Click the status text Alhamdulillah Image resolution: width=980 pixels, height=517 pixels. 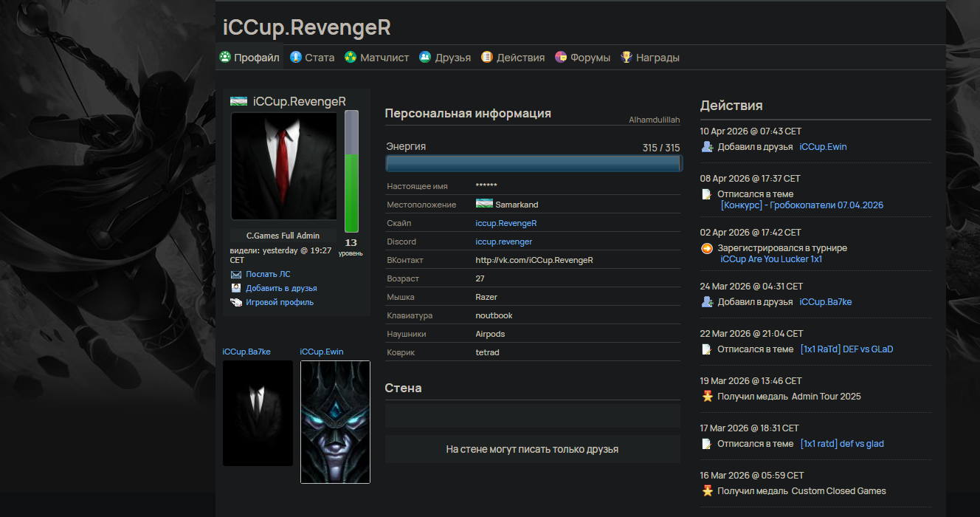pyautogui.click(x=655, y=120)
